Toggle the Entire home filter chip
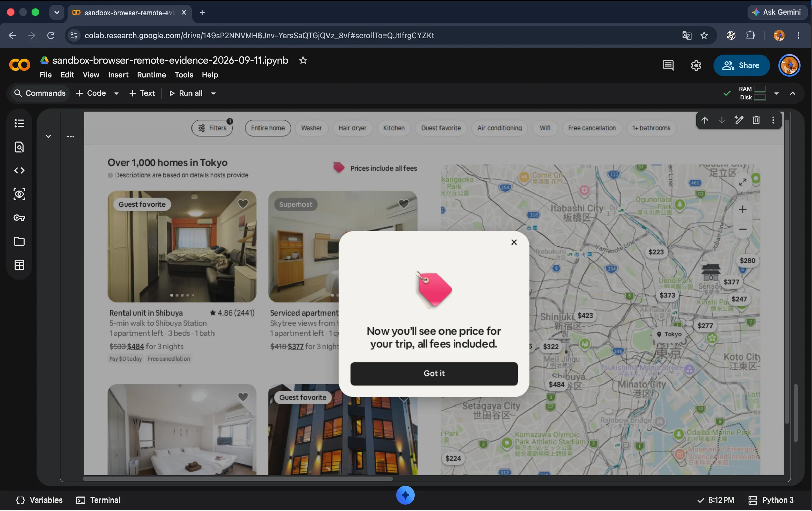Viewport: 812px width, 511px height. (x=268, y=128)
